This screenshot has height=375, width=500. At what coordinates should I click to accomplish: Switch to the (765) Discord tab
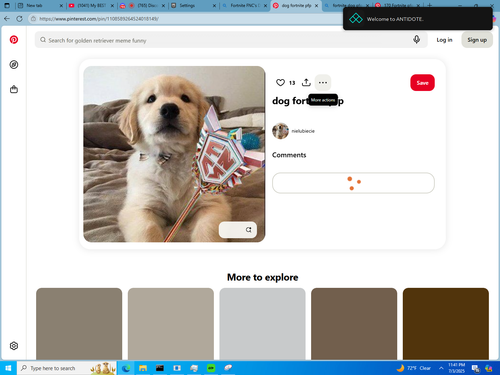pos(142,6)
